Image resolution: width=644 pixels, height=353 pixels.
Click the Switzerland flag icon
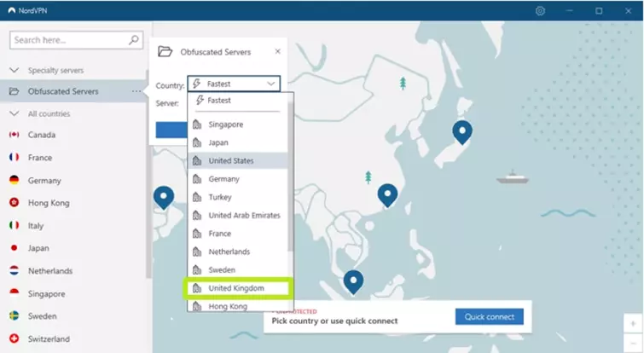click(x=14, y=339)
